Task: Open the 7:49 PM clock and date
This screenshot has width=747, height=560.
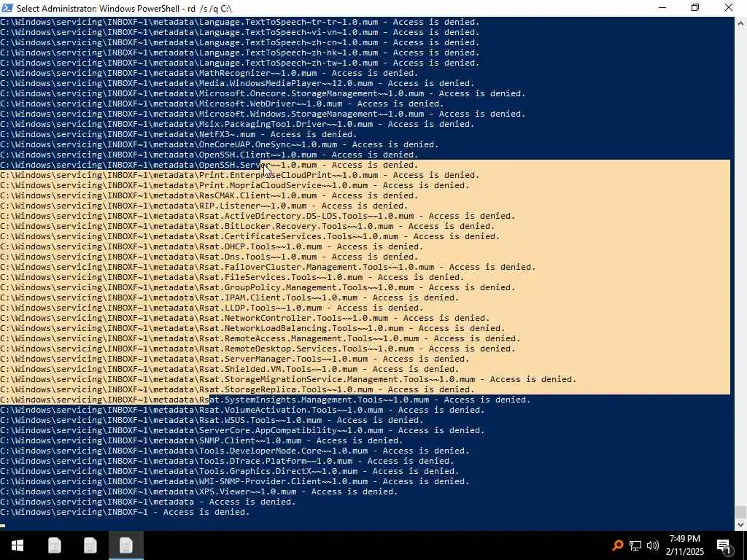Action: click(685, 545)
